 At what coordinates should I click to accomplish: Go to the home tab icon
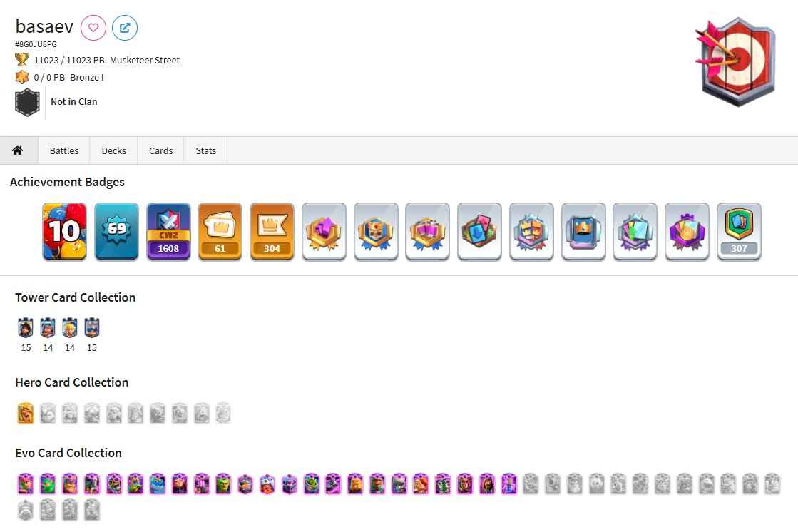[18, 150]
